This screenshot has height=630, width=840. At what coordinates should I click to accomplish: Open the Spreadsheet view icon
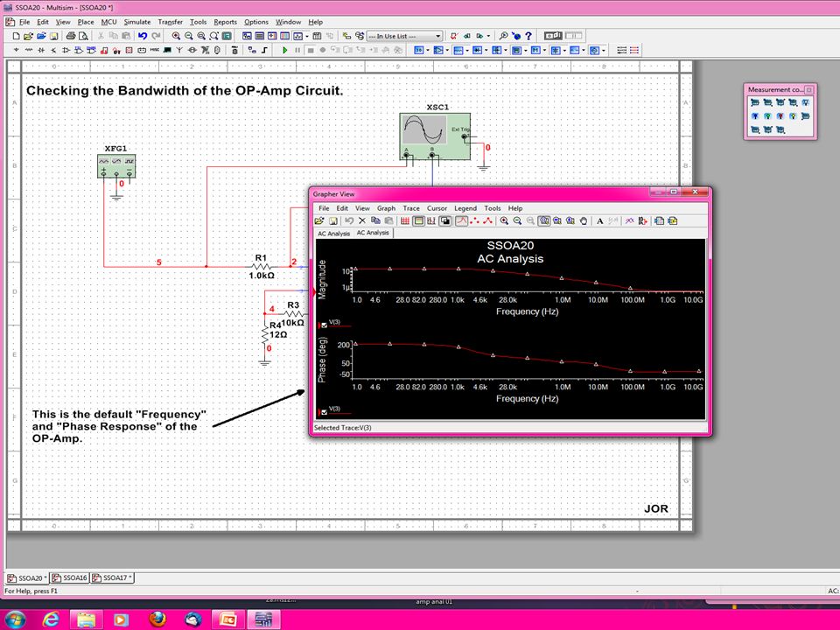point(259,36)
